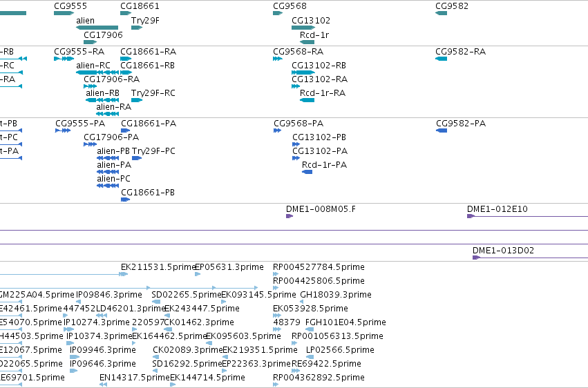The height and width of the screenshot is (388, 588).
Task: Click the CG9568-RA transcript label
Action: click(298, 51)
